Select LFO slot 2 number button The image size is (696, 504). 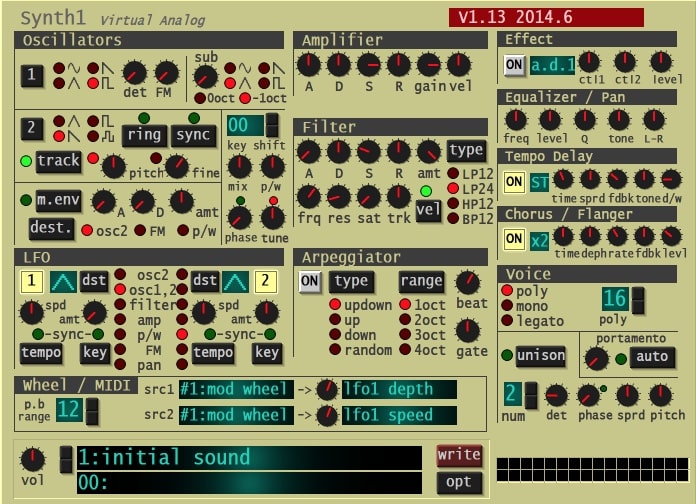point(266,283)
